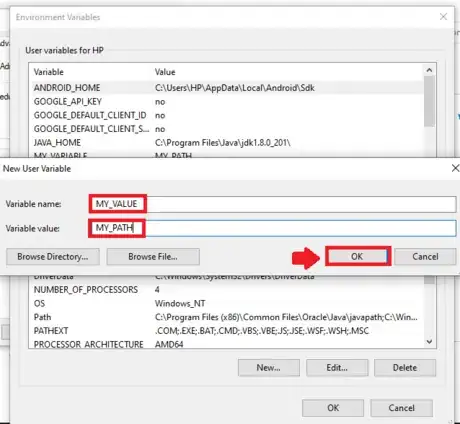Image resolution: width=460 pixels, height=424 pixels.
Task: Click the system variables New button
Action: (x=269, y=368)
